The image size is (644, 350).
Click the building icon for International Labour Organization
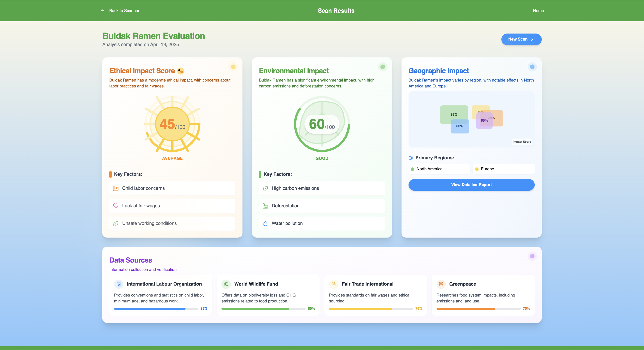coord(119,284)
